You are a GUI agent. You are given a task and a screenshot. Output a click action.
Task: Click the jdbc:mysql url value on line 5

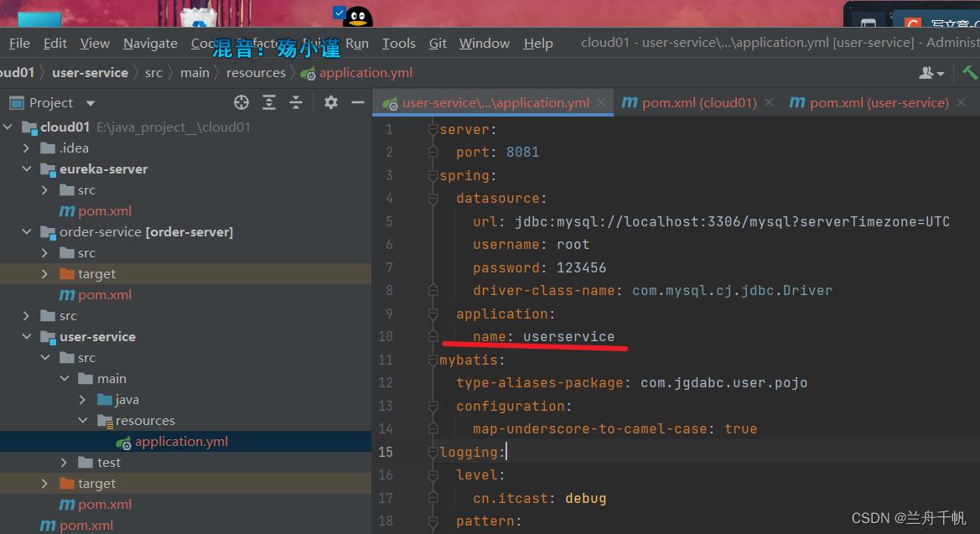pos(732,221)
